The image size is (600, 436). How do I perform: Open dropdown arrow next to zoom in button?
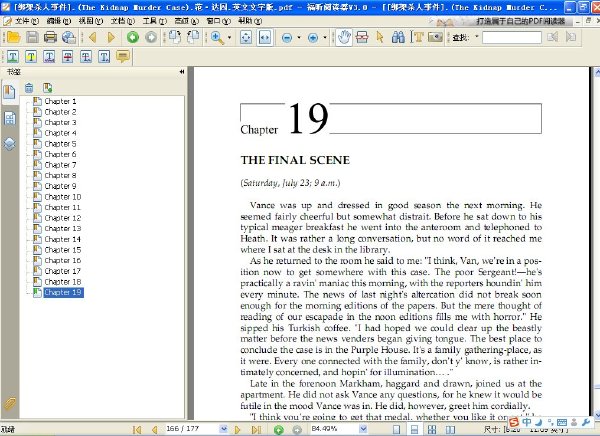coord(324,38)
